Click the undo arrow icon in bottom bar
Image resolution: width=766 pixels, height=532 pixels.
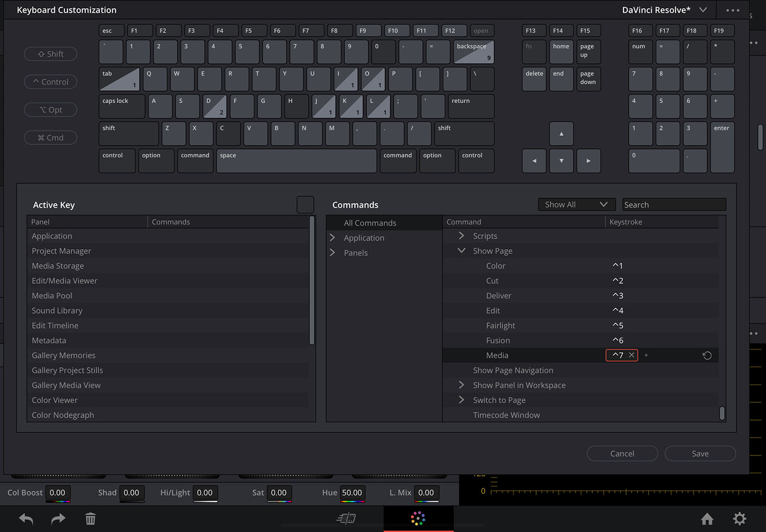coord(26,519)
